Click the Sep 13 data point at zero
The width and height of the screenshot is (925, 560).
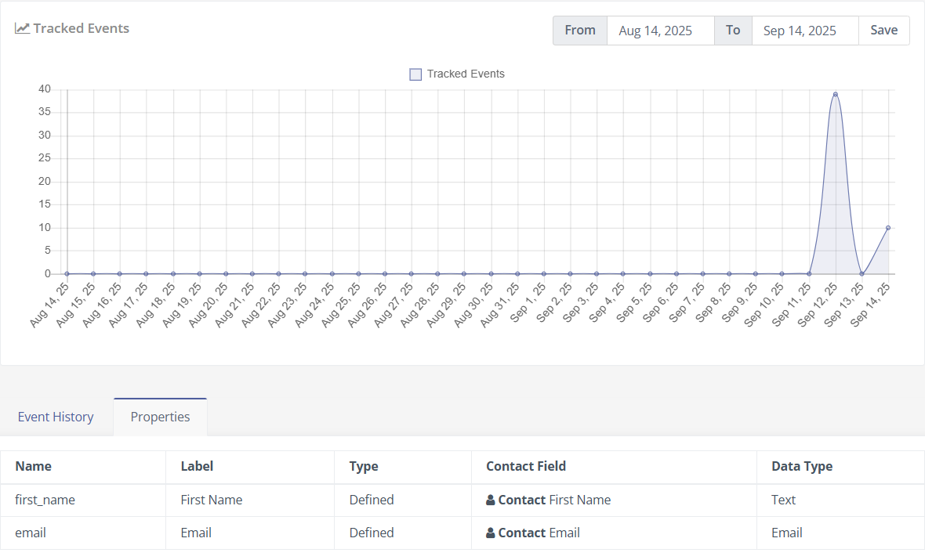click(x=862, y=273)
